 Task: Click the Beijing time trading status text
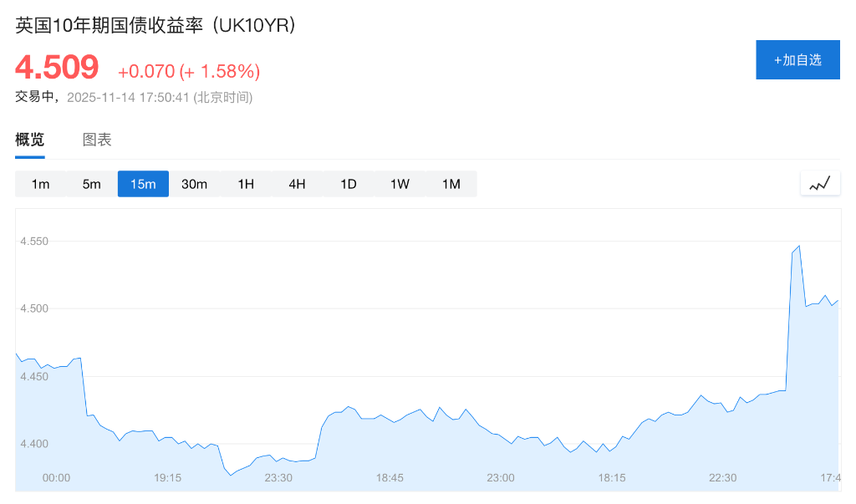[134, 97]
